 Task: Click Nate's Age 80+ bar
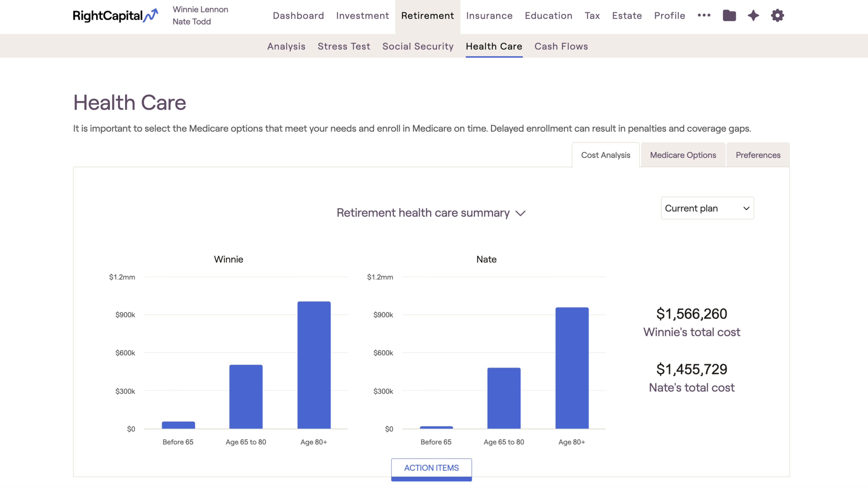tap(572, 368)
